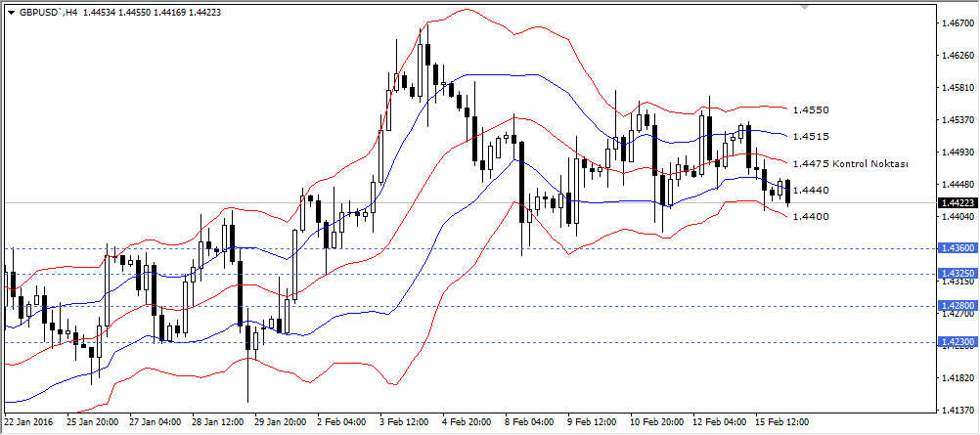Click the 1.44930 price scale value
This screenshot has height=435, width=980.
(958, 152)
